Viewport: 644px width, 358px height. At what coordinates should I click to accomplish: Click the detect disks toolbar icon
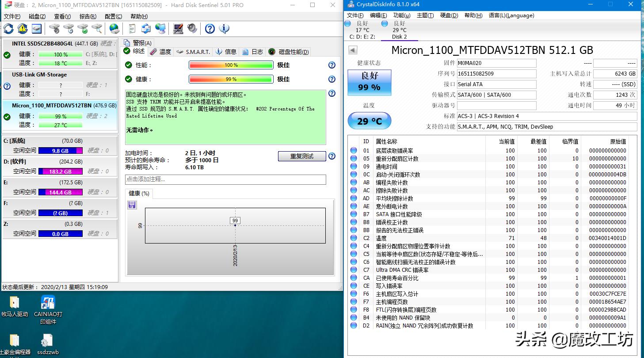pos(54,28)
